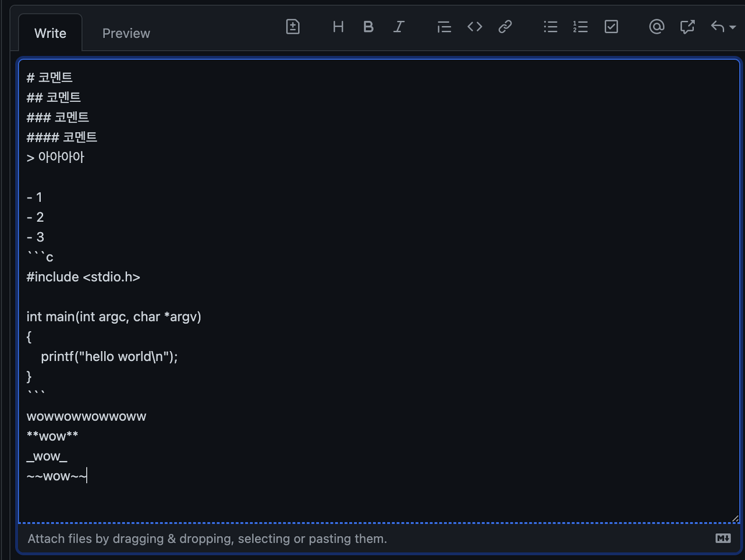Click the '**wow**' line
Screen dimensions: 745x560
52,437
